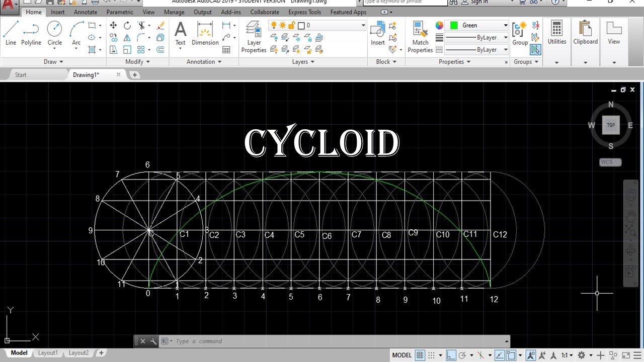Click the WCS coordinate system button

pyautogui.click(x=610, y=162)
